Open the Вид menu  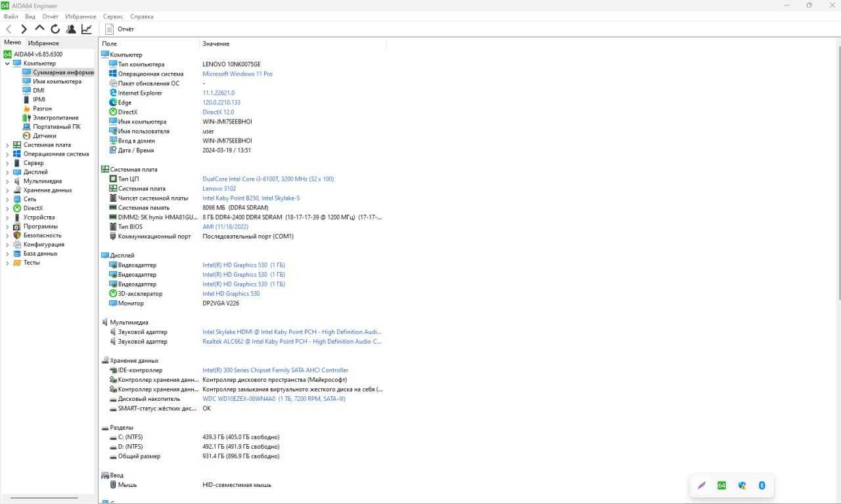[30, 16]
